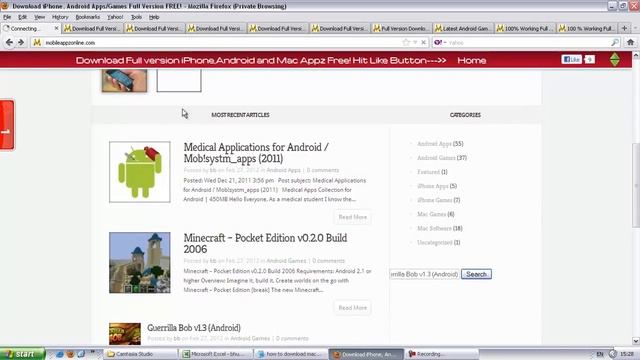Open Guerrilla Bob v1.3 (Android) title

pos(194,328)
